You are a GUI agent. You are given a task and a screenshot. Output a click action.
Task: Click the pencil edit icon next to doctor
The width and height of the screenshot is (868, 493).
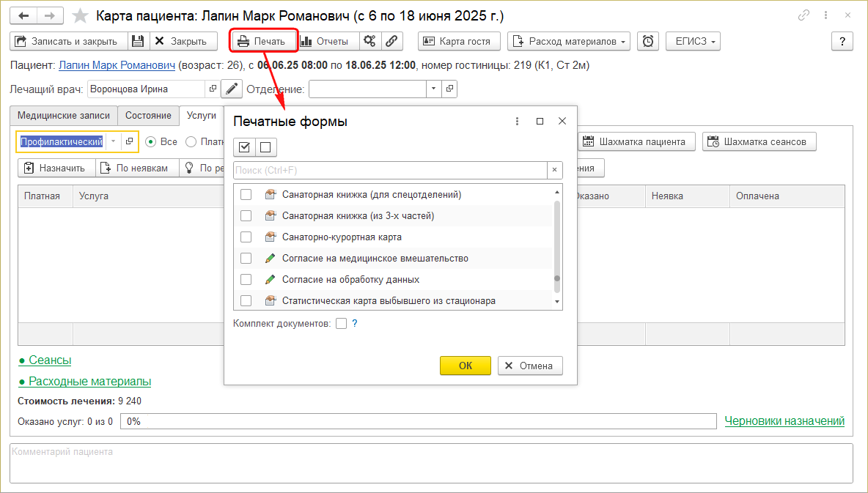pyautogui.click(x=232, y=89)
